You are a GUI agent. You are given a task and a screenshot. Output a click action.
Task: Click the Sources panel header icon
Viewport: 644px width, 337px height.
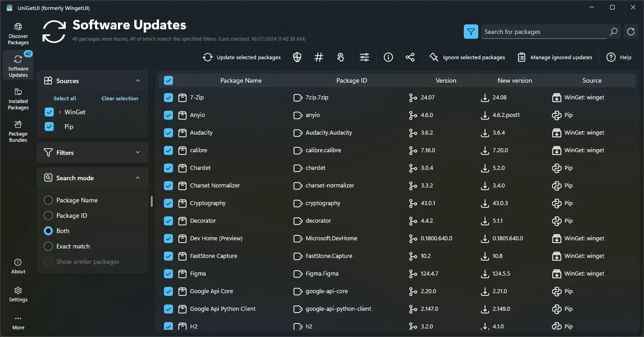48,81
